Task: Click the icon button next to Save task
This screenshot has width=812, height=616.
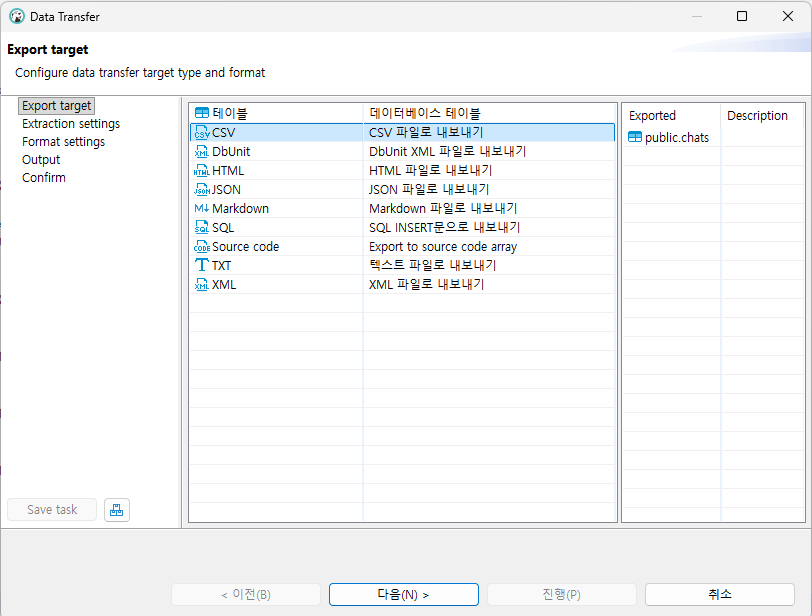Action: 117,510
